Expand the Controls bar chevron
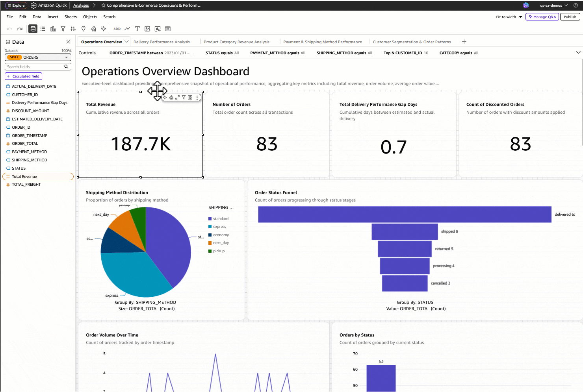Screen dimensions: 583x392 578,52
